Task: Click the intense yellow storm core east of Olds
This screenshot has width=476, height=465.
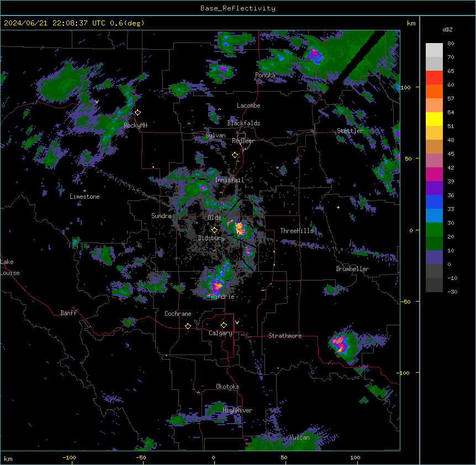Action: click(240, 228)
